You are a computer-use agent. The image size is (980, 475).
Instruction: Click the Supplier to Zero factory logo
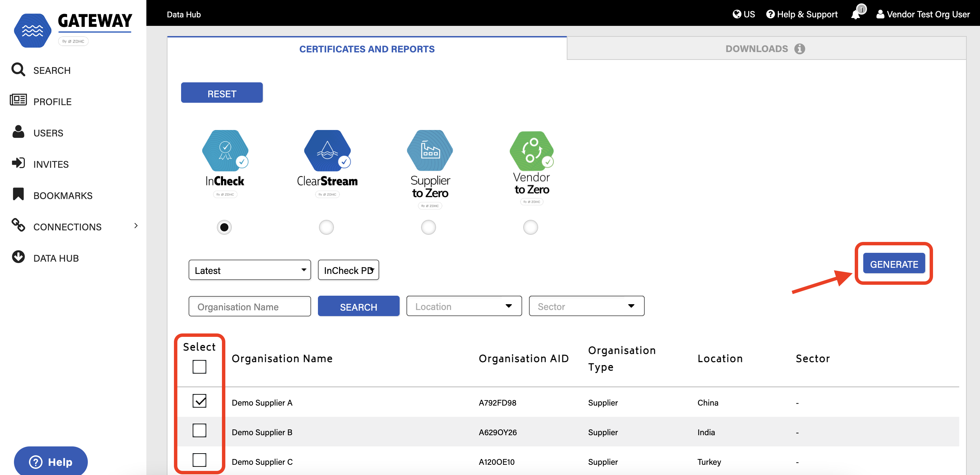click(430, 151)
